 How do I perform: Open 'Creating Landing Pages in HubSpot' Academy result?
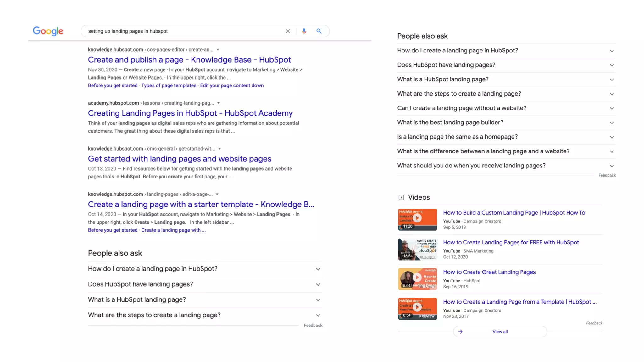point(190,113)
